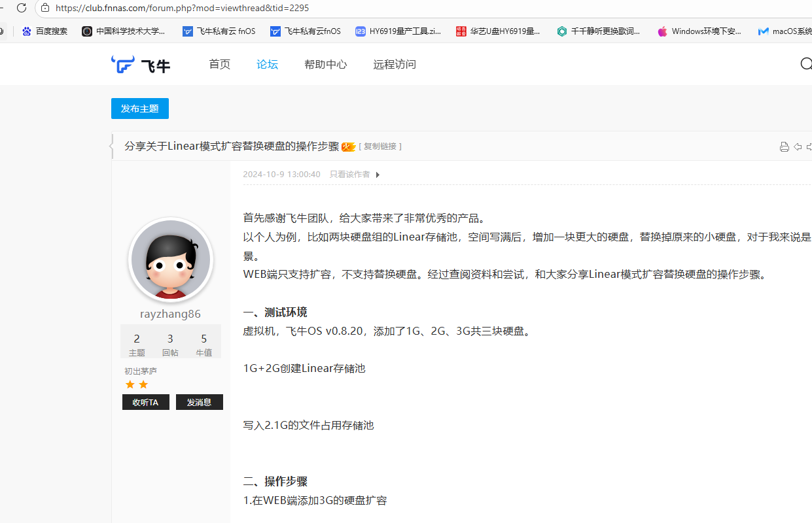
Task: Click the 发布主题 button
Action: pyautogui.click(x=139, y=108)
